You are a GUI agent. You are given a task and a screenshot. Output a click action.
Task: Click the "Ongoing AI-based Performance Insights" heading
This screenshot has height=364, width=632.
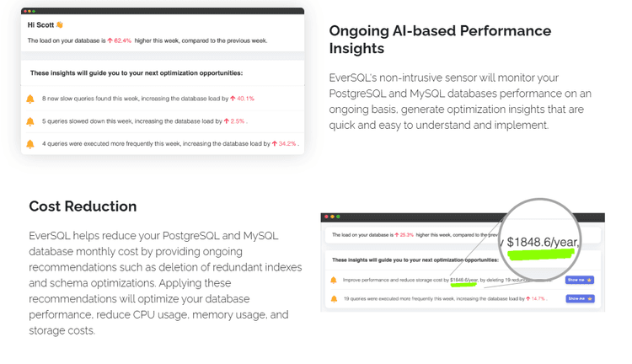click(x=440, y=40)
